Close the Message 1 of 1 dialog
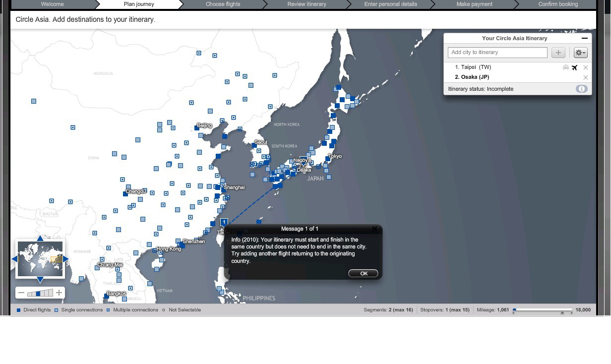This screenshot has width=611, height=364. pyautogui.click(x=374, y=229)
